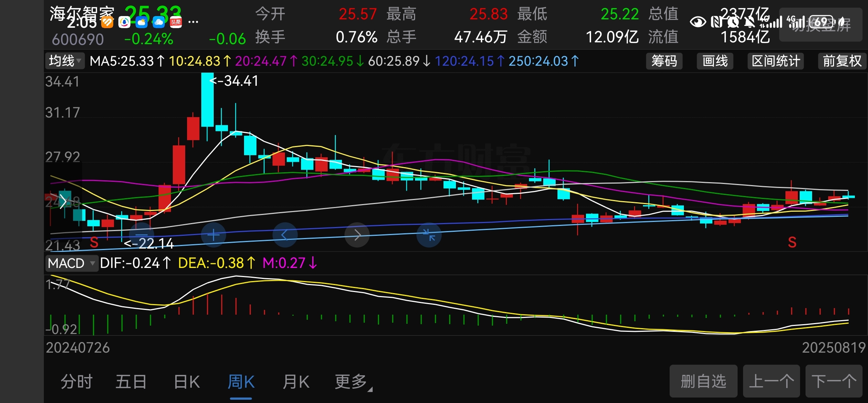Remove stock with 删自选 button

coord(703,381)
